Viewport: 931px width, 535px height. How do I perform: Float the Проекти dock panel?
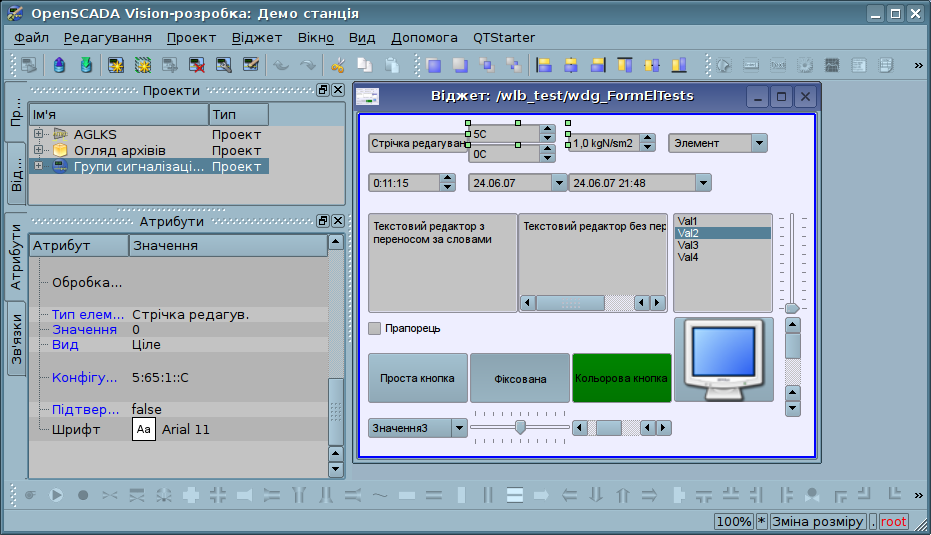click(323, 90)
